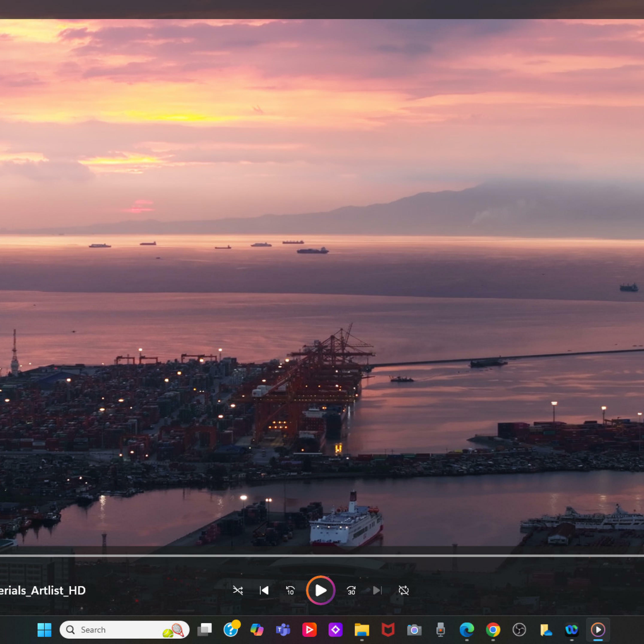Viewport: 644px width, 644px height.
Task: Toggle repeat mode
Action: coord(403,590)
